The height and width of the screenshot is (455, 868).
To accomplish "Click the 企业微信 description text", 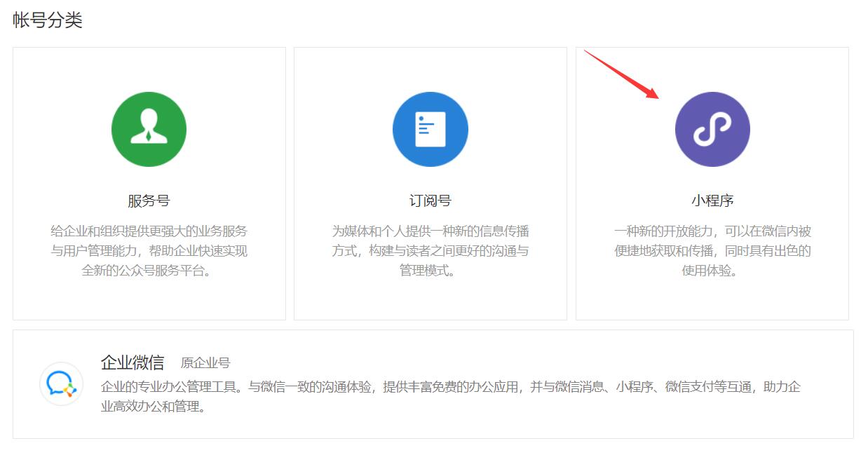I will click(450, 396).
